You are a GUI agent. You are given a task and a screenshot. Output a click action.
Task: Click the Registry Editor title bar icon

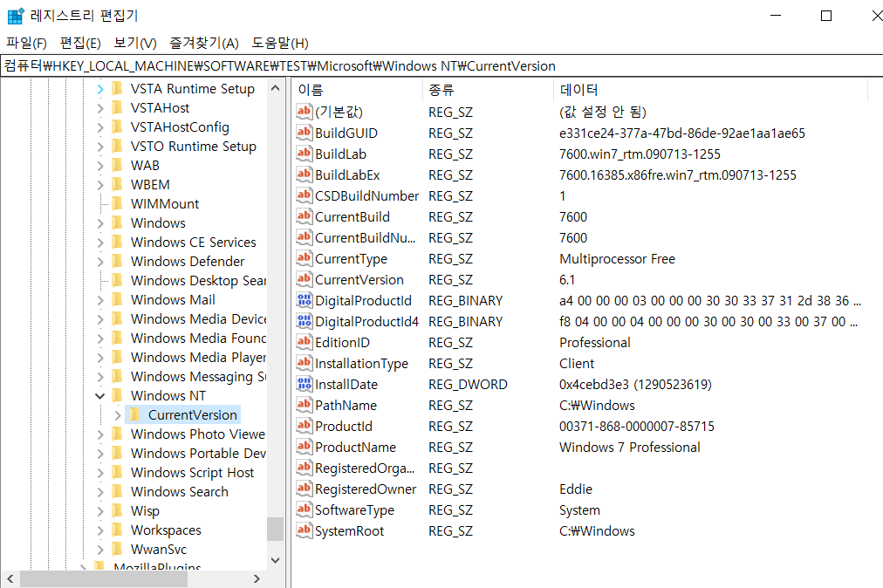pyautogui.click(x=16, y=16)
